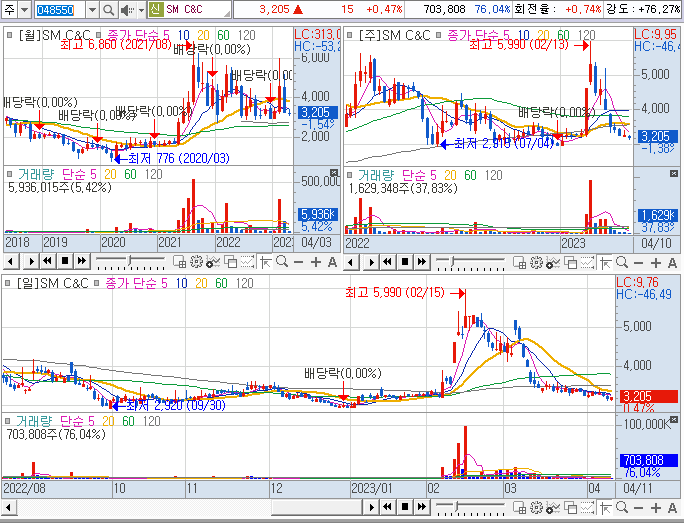Click the green 신 badge icon
Image resolution: width=684 pixels, height=523 pixels.
[x=156, y=9]
